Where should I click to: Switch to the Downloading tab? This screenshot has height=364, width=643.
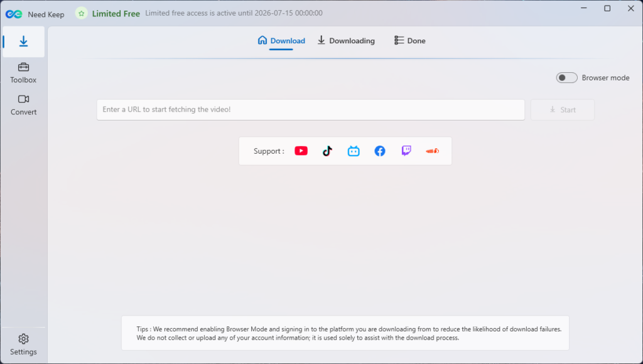[x=346, y=41]
